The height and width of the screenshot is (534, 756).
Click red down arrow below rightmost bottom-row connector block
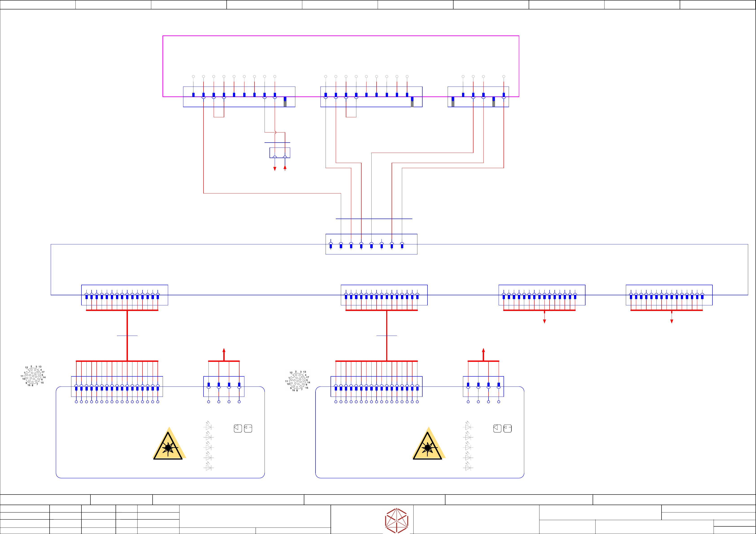[672, 321]
